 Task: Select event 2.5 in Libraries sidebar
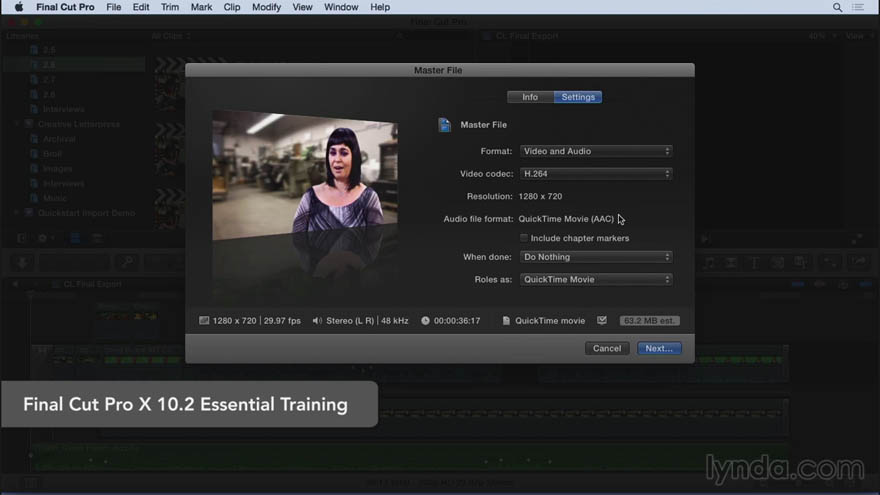[49, 50]
